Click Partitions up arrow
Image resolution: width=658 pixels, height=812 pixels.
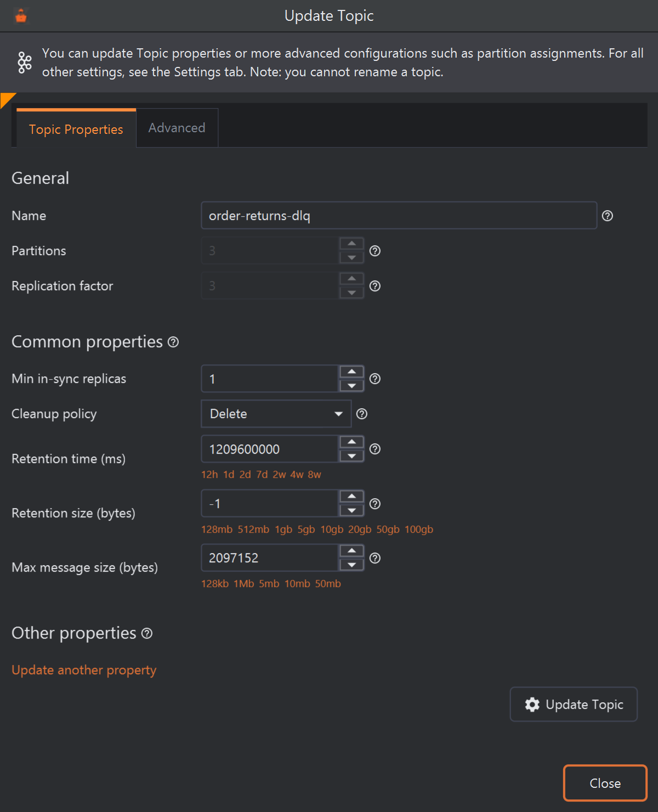351,244
